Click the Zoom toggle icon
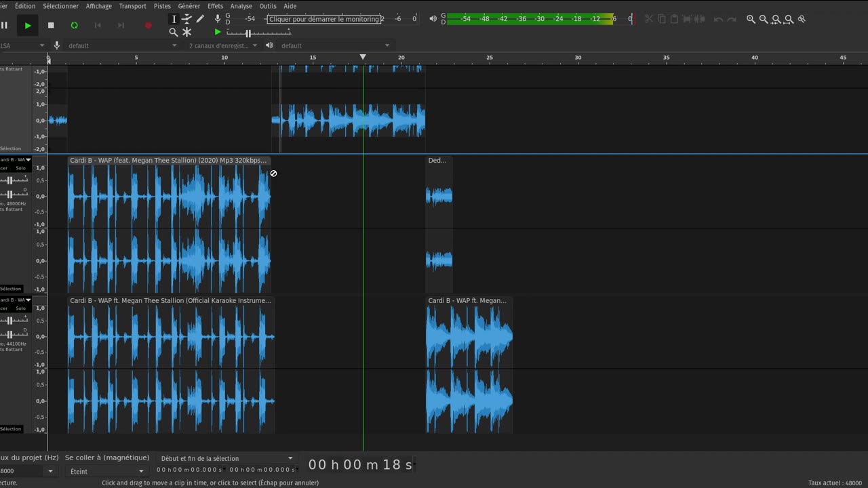The height and width of the screenshot is (488, 868). click(802, 19)
